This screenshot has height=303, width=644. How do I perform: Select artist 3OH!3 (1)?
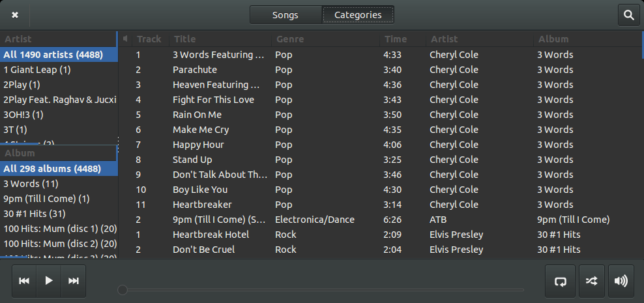59,115
